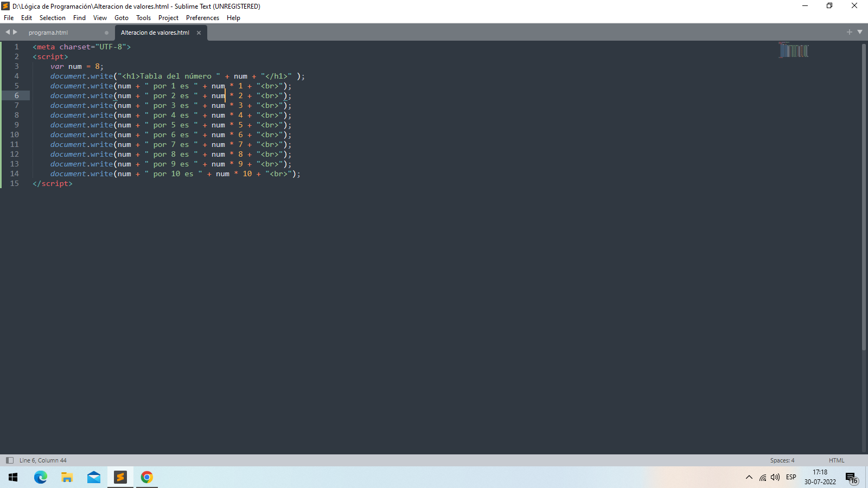Close the Alteracion de valores.html tab

click(199, 33)
